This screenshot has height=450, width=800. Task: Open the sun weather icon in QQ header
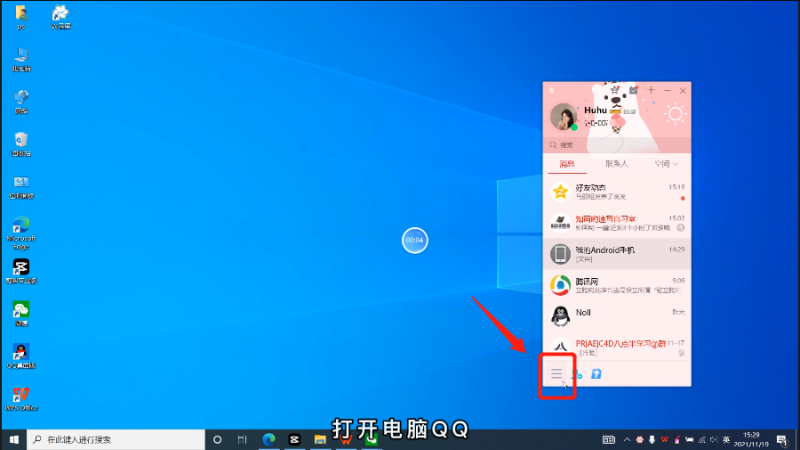(675, 114)
